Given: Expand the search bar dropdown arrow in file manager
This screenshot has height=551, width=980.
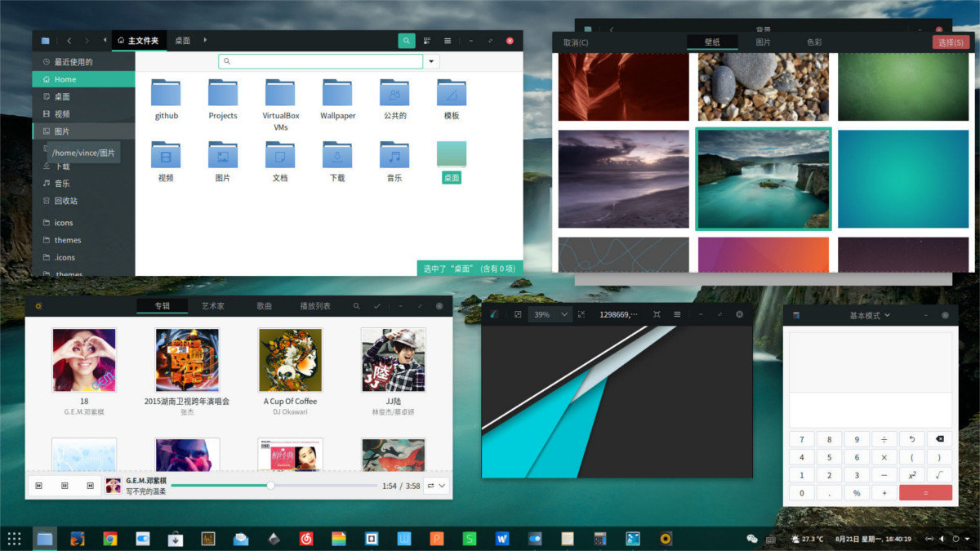Looking at the screenshot, I should (x=431, y=60).
